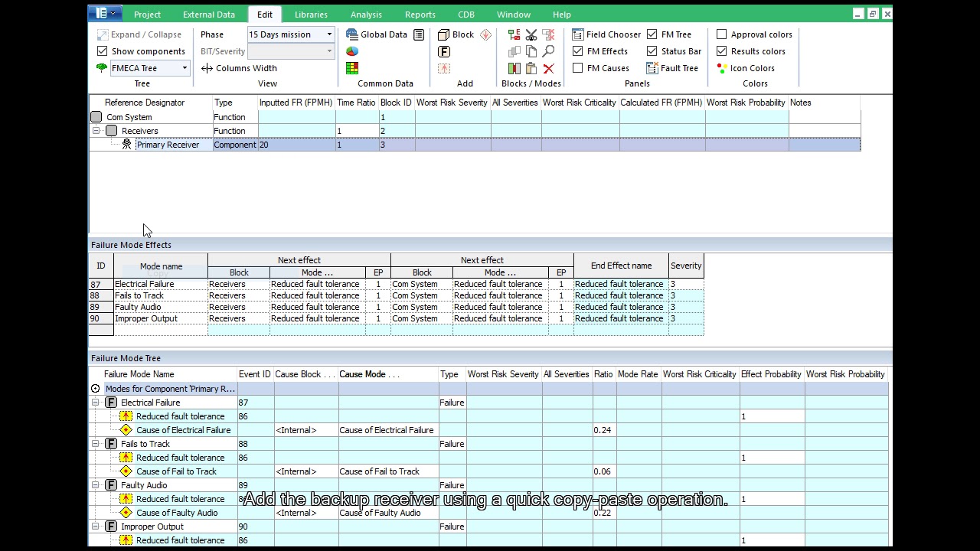980x551 pixels.
Task: Click the Icon Colors option
Action: click(x=744, y=68)
